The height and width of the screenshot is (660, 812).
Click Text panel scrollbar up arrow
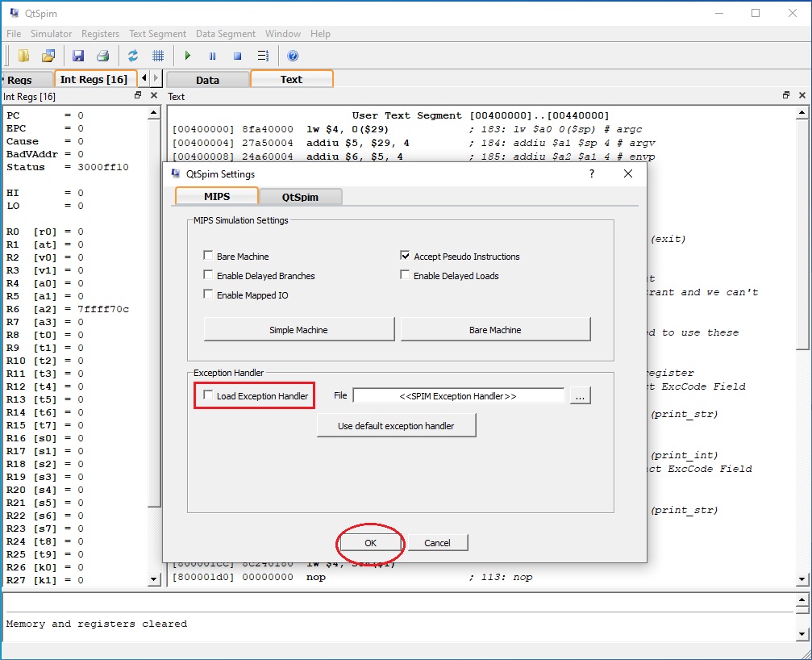pyautogui.click(x=802, y=113)
